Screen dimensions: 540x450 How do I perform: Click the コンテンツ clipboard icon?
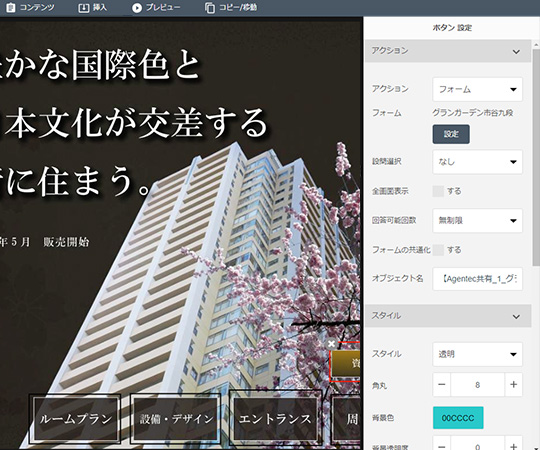click(x=11, y=7)
